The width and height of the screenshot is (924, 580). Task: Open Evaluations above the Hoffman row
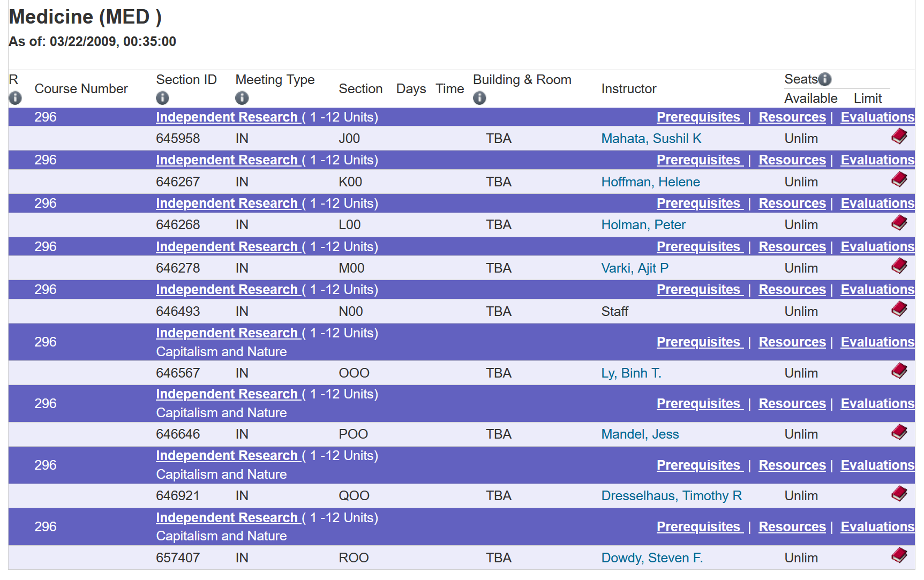pos(877,160)
